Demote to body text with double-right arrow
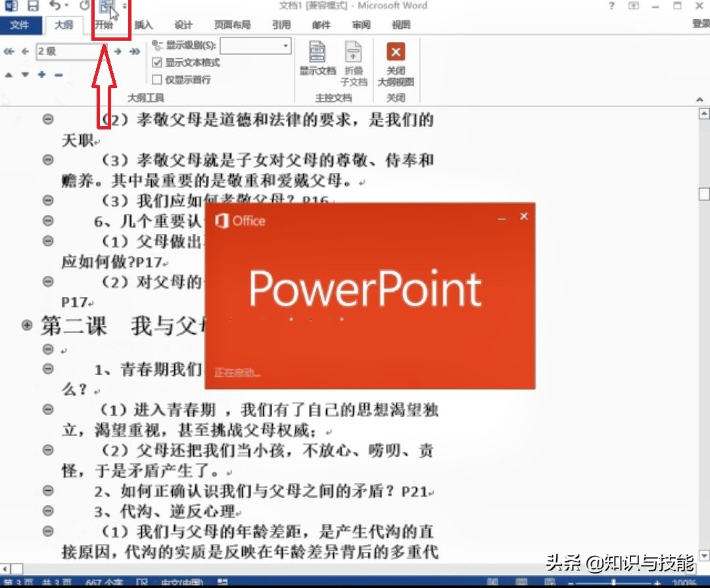710x588 pixels. (135, 51)
